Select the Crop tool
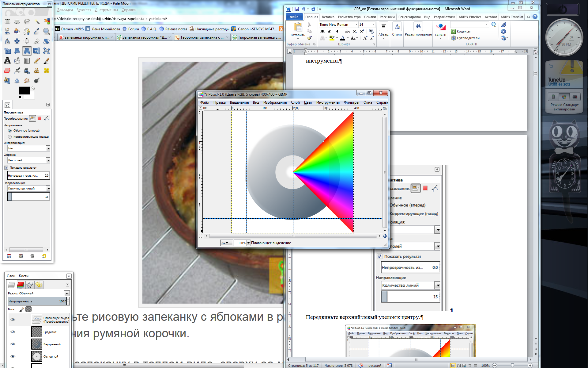Screen dimensions: 588x368 coord(37,41)
